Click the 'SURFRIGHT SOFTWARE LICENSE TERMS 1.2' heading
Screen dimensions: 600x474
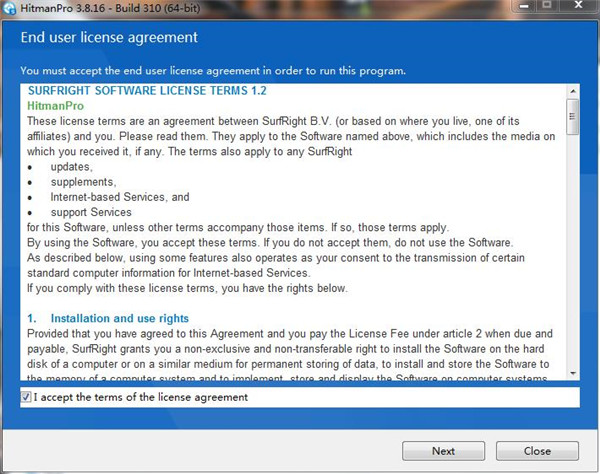147,91
